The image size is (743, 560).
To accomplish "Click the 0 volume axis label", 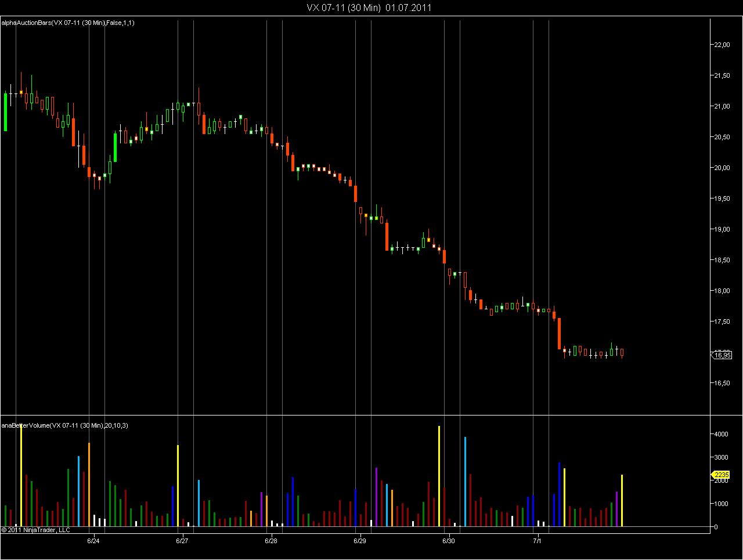I will coord(716,527).
